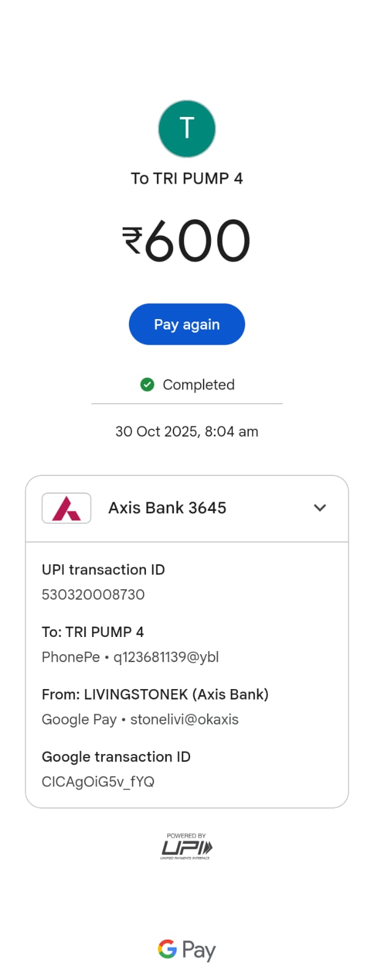Click the To TRI PUMP 4 heading
Screen dimensions: 374x980
click(186, 178)
